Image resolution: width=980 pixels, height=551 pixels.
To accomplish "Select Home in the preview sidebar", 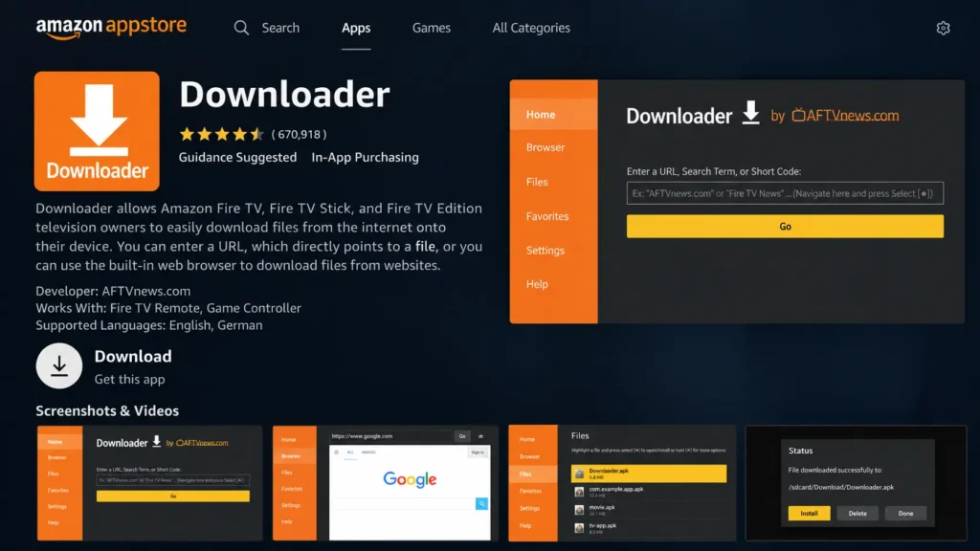I will 554,115.
